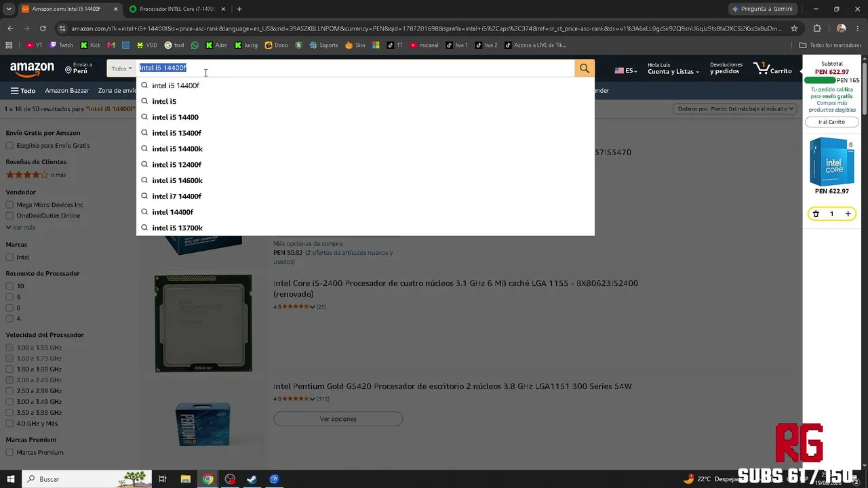This screenshot has width=868, height=488.
Task: Select the 10 processor count checkbox
Action: coord(9,286)
